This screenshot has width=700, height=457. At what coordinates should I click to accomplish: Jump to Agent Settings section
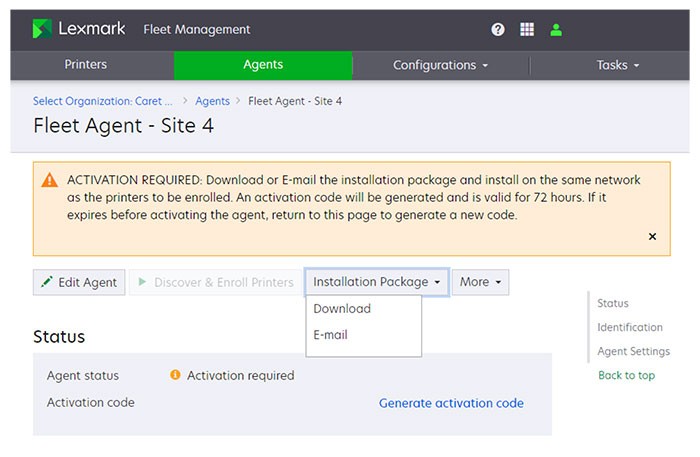point(633,351)
